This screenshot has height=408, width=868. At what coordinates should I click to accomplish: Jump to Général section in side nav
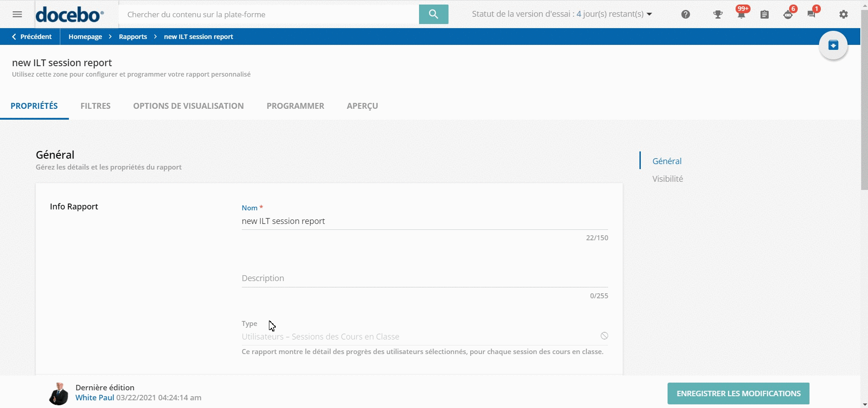point(667,161)
